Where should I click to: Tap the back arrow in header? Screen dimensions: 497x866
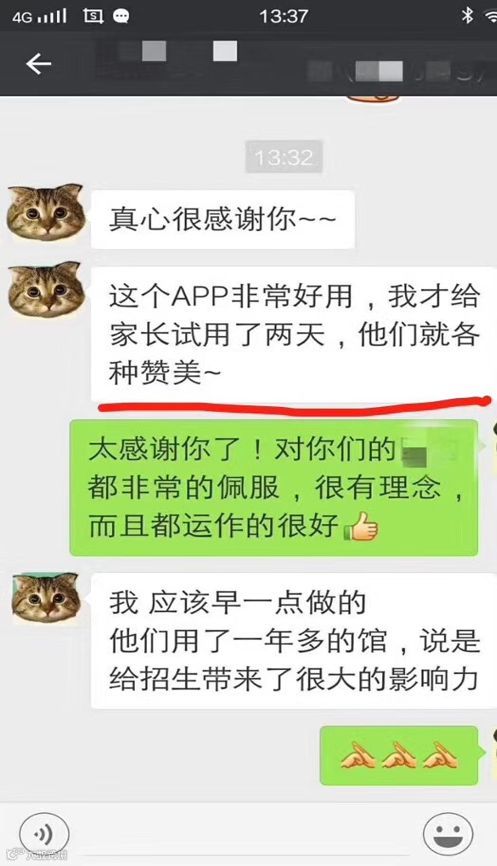pyautogui.click(x=38, y=64)
